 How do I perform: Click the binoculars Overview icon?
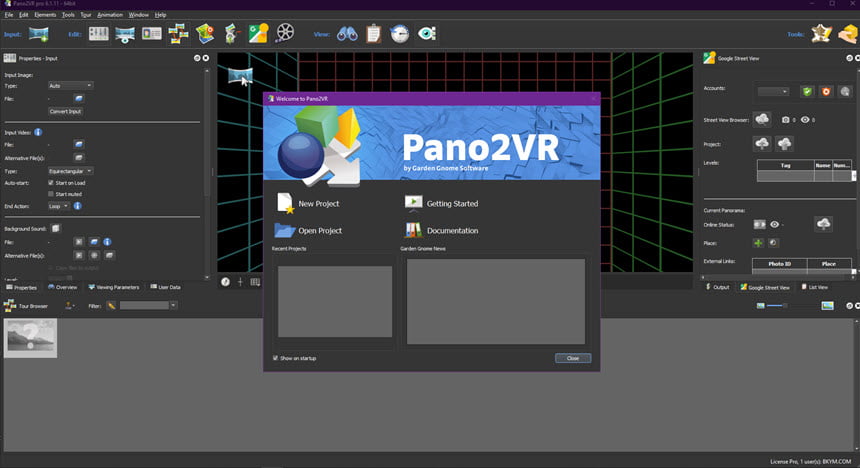(347, 34)
